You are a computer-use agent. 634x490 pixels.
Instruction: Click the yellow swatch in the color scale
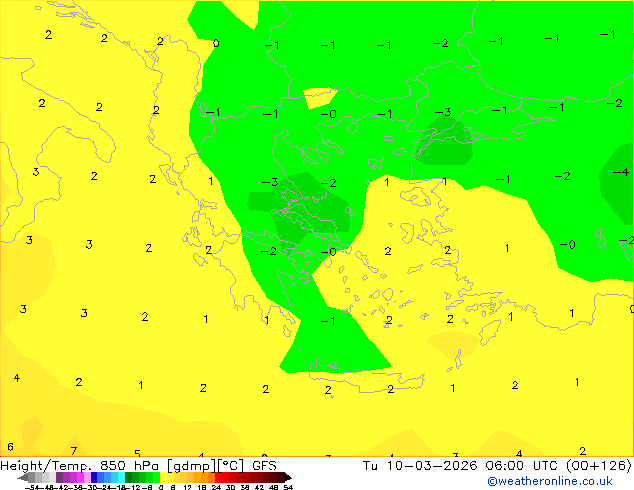[x=163, y=478]
